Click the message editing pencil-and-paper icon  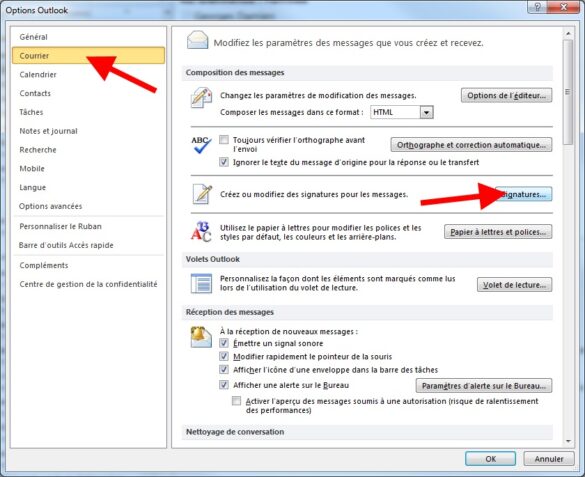click(201, 98)
